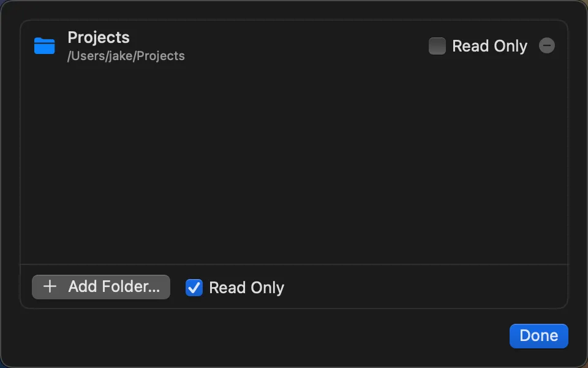Click the circular remove control on Projects row
Screen dimensions: 588x368
coord(547,45)
